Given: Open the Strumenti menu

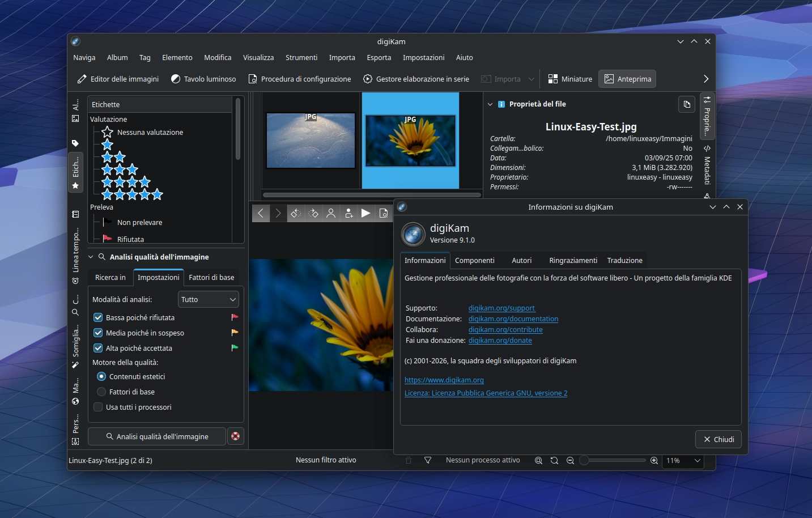Looking at the screenshot, I should coord(301,57).
